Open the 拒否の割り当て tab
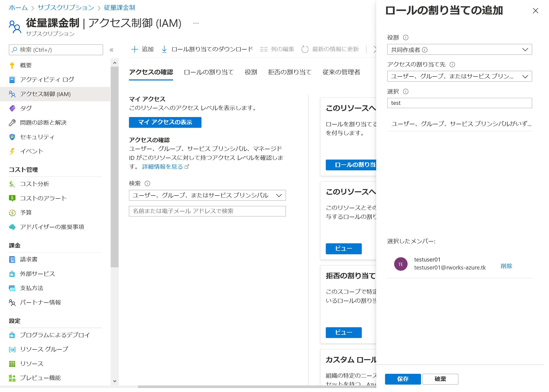Screen dimensions: 549x392 [290, 72]
